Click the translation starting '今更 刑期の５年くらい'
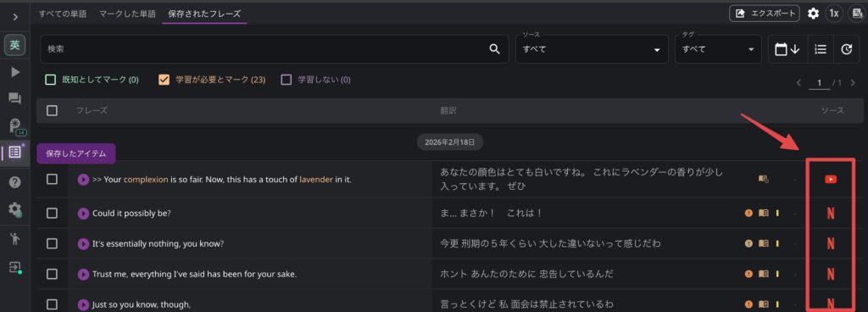The height and width of the screenshot is (312, 868). click(x=550, y=243)
